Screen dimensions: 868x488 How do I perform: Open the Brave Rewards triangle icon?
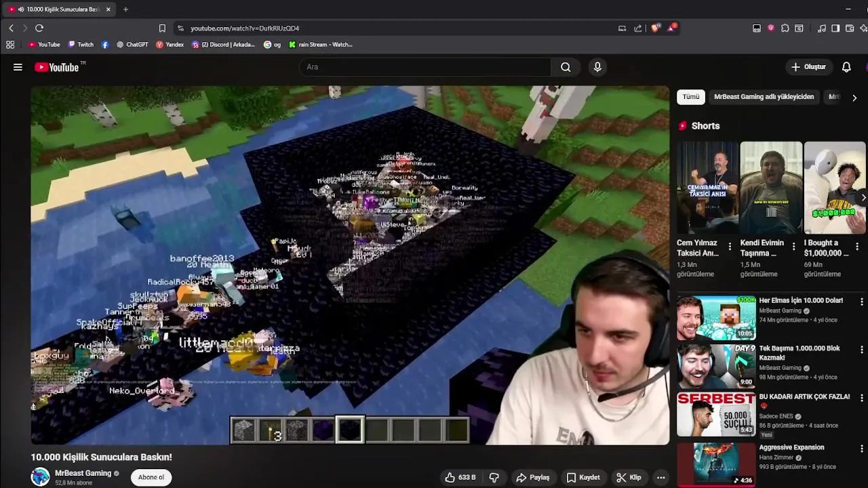(x=671, y=28)
